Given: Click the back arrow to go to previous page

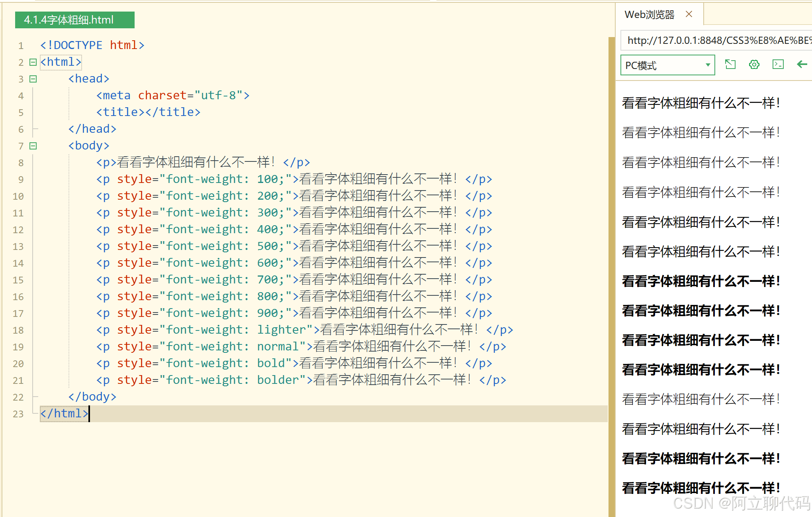Looking at the screenshot, I should point(802,64).
